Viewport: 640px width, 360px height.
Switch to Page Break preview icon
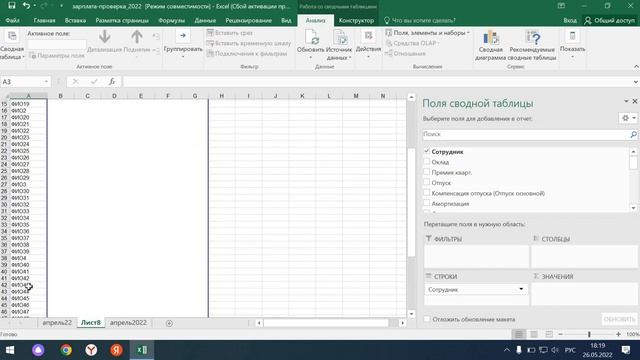(549, 334)
